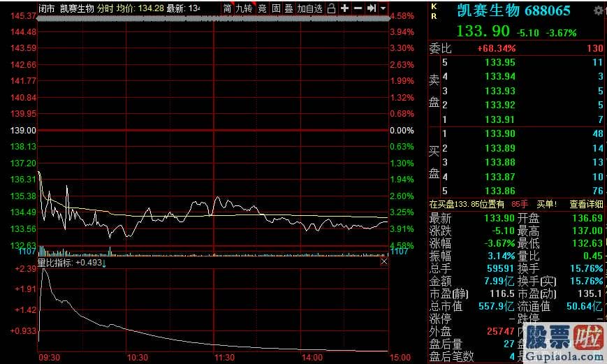Viewport: 607px width, 364px height.
Task: Click the 外盘 value 25747
Action: point(501,331)
